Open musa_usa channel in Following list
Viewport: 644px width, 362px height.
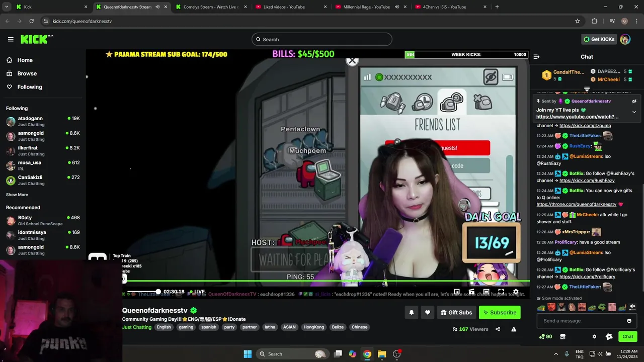43,165
